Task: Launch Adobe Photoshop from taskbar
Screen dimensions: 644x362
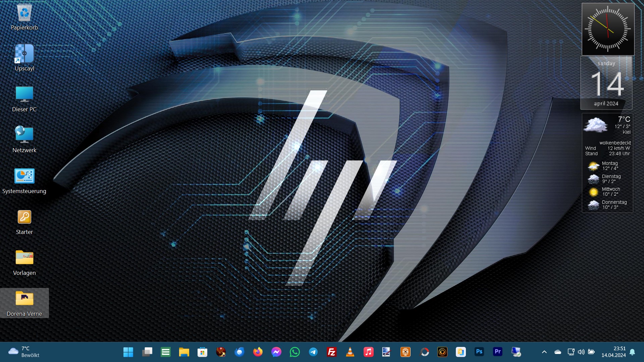Action: [x=479, y=352]
